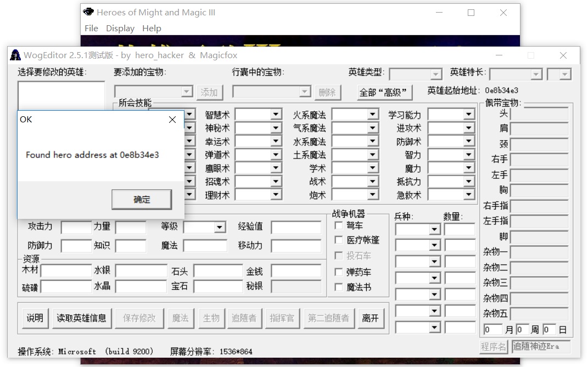Screen dimensions: 588x367
Task: Click the 删除 artifact button
Action: tap(327, 92)
